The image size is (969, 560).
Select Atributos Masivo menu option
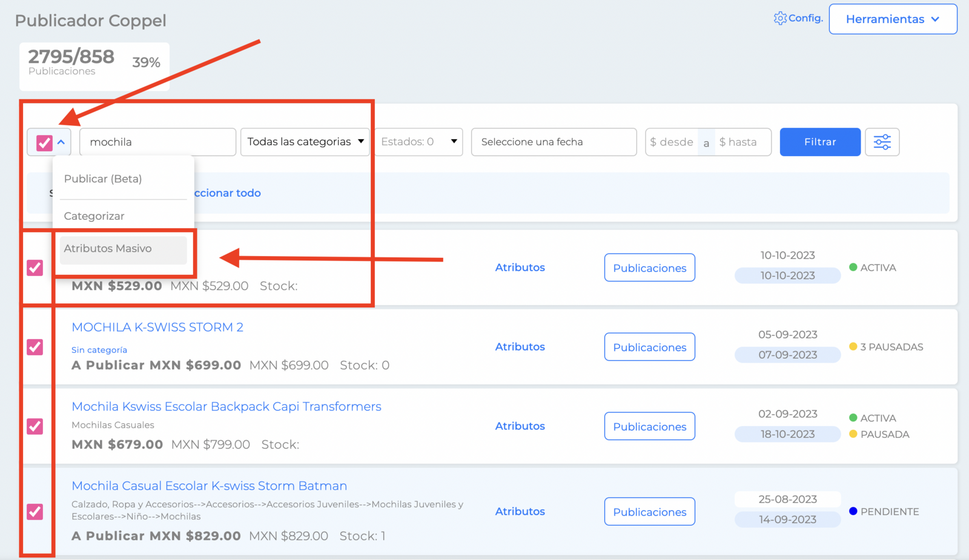point(123,249)
